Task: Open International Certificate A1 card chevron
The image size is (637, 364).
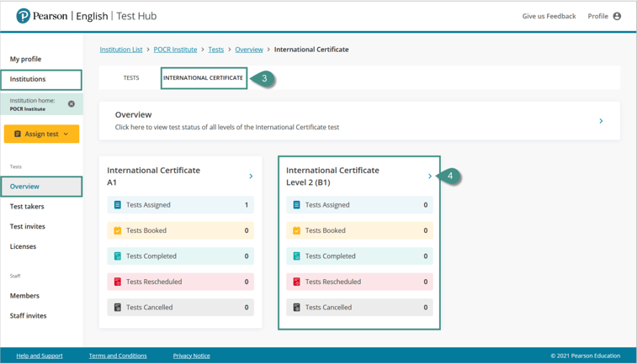Action: tap(251, 177)
